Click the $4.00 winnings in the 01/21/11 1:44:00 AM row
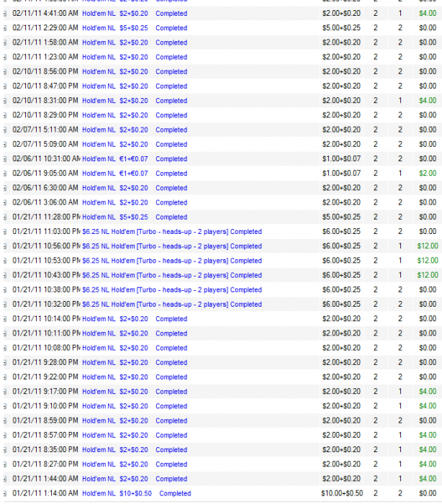The width and height of the screenshot is (442, 504). coord(428,479)
